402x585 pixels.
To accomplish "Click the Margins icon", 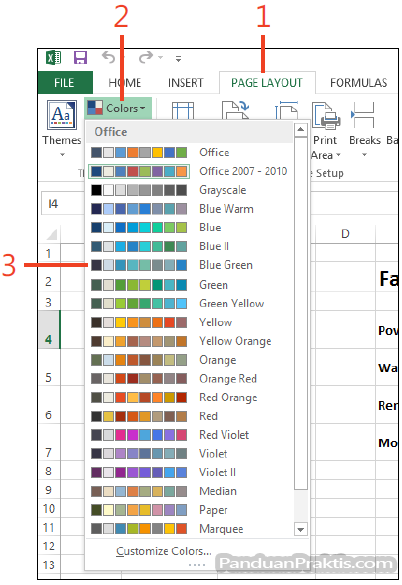I will 183,110.
